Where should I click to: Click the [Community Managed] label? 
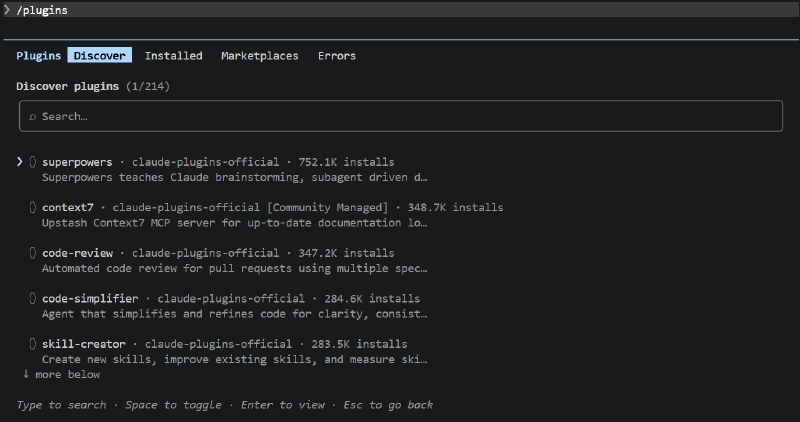click(x=328, y=208)
